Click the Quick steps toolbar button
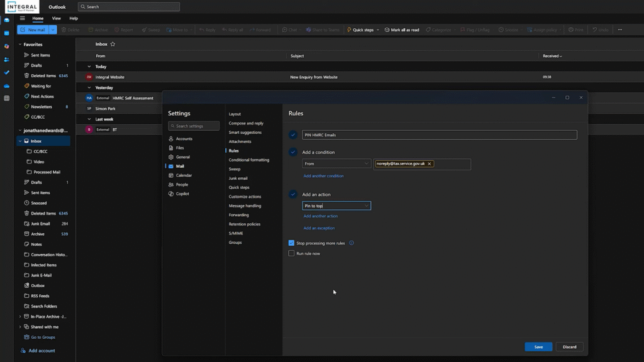Screen dimensions: 644x362 pyautogui.click(x=363, y=30)
